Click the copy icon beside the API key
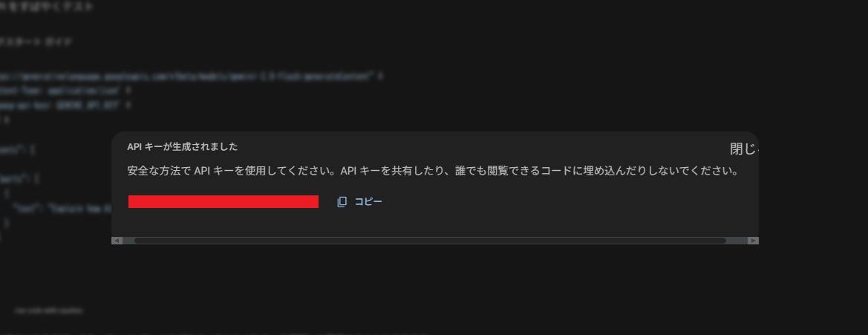The height and width of the screenshot is (335, 868). 342,202
